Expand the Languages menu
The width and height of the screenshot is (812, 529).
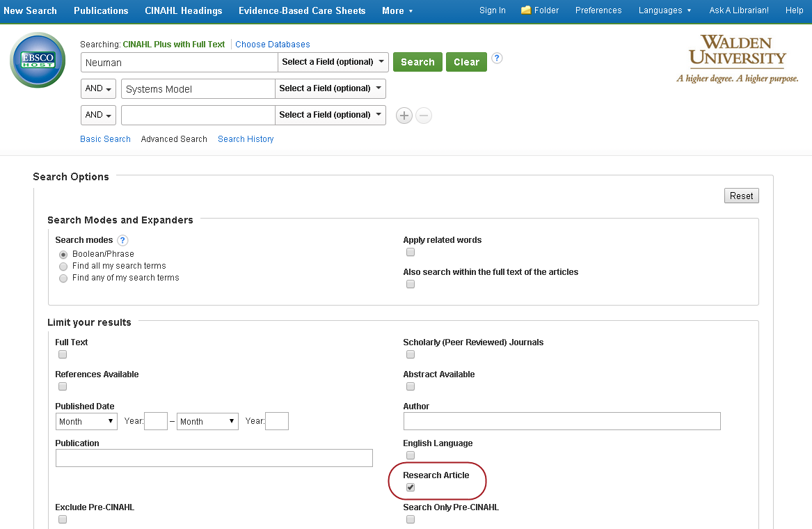[x=664, y=10]
